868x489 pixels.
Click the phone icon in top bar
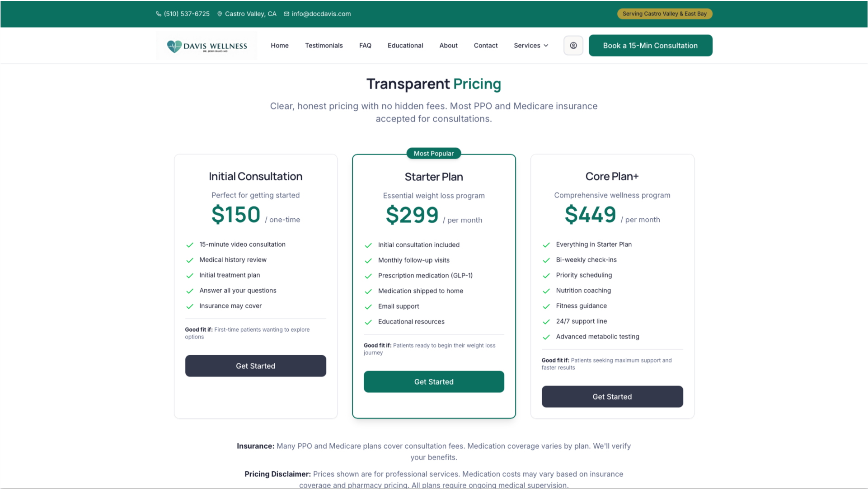click(x=159, y=14)
